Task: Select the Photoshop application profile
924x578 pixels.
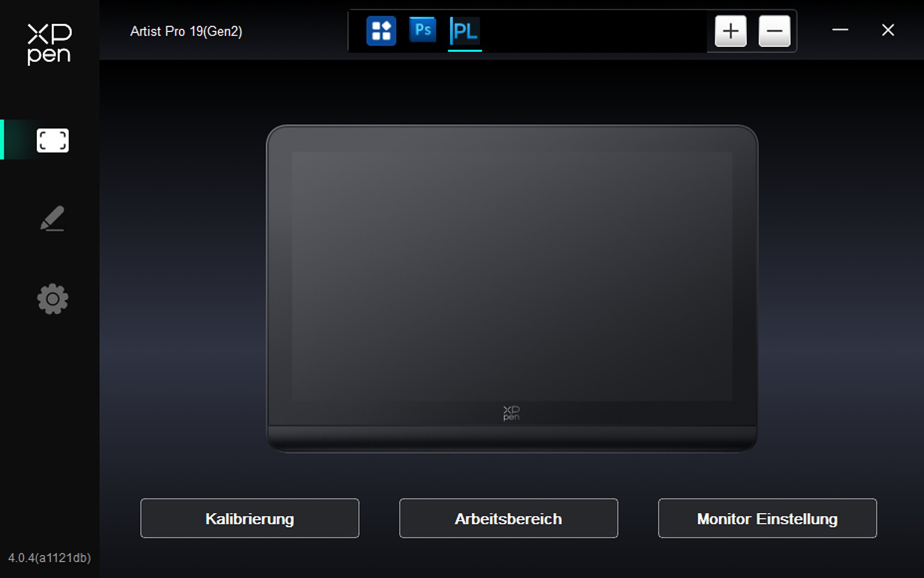Action: click(x=423, y=30)
